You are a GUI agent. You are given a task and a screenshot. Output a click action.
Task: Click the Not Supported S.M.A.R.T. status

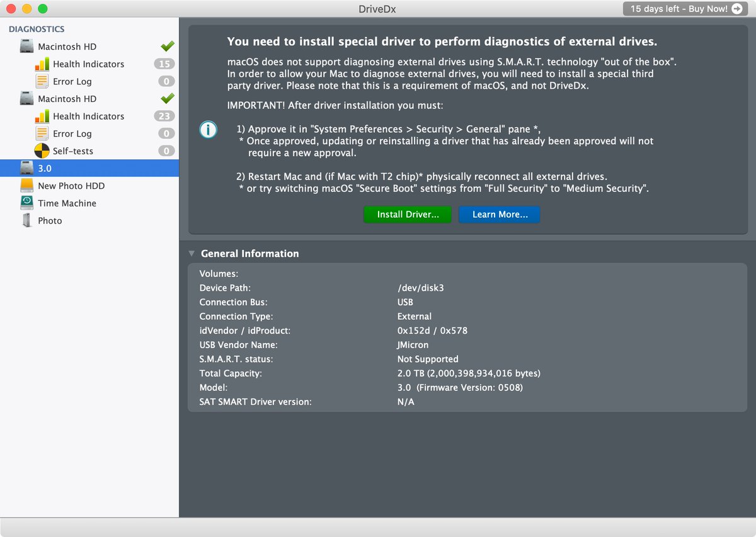(x=428, y=359)
